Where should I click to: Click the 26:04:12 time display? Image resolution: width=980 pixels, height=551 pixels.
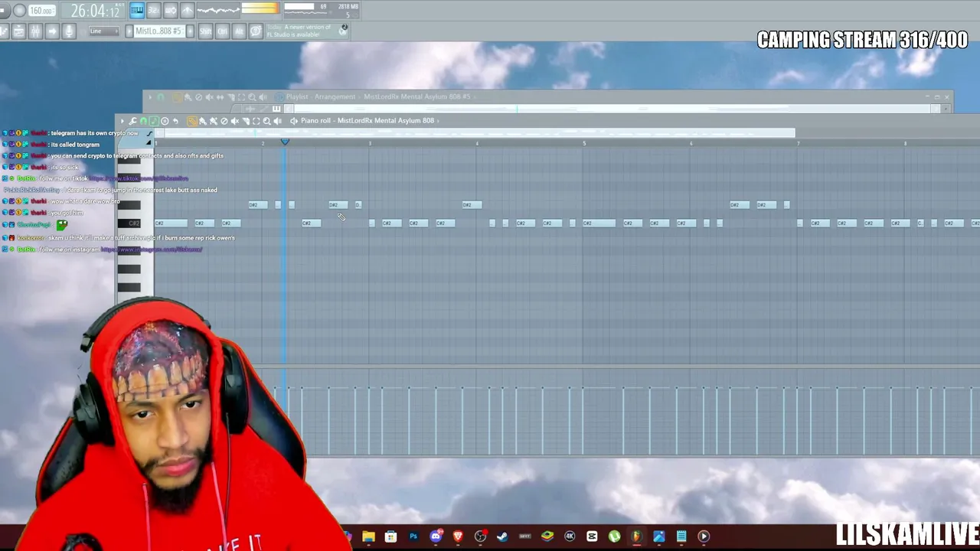pos(95,11)
